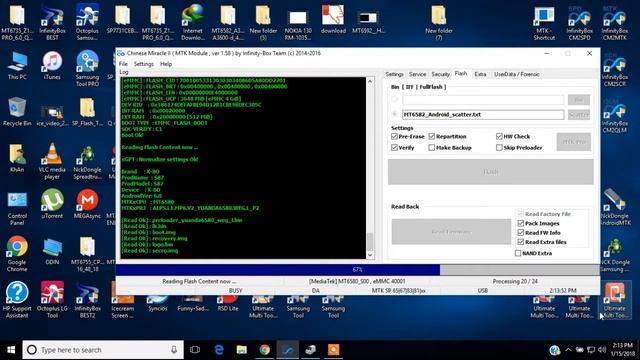Switch to the UserData / Forensic tab
This screenshot has width=640, height=360.
point(517,74)
